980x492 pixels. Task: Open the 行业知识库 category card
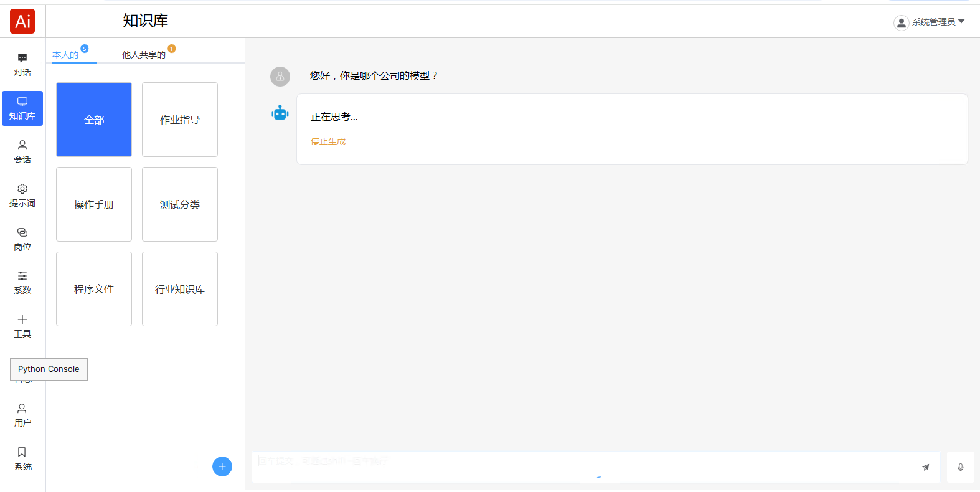click(x=180, y=289)
